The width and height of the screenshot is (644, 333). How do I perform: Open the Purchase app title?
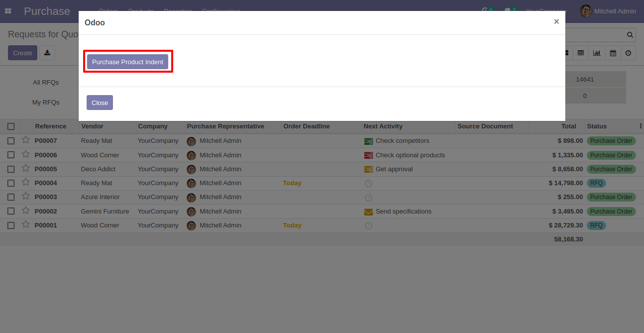click(47, 11)
